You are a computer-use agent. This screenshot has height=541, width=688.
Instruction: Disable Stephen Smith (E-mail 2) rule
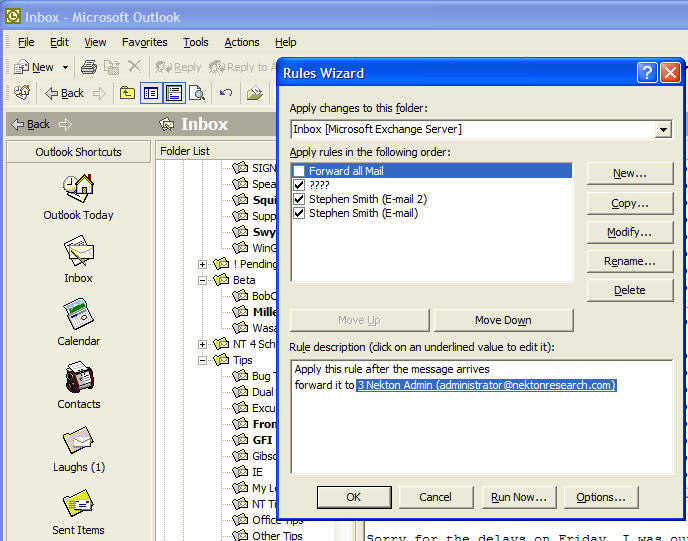pos(300,199)
